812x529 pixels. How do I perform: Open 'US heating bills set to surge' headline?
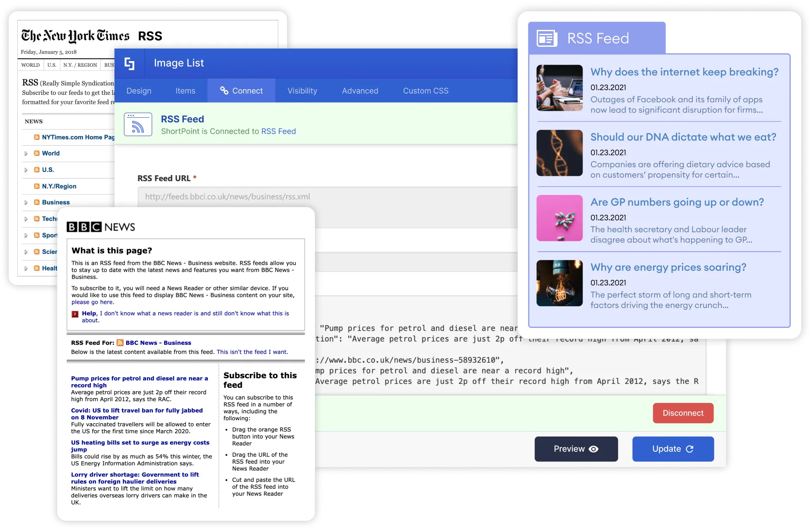click(140, 446)
